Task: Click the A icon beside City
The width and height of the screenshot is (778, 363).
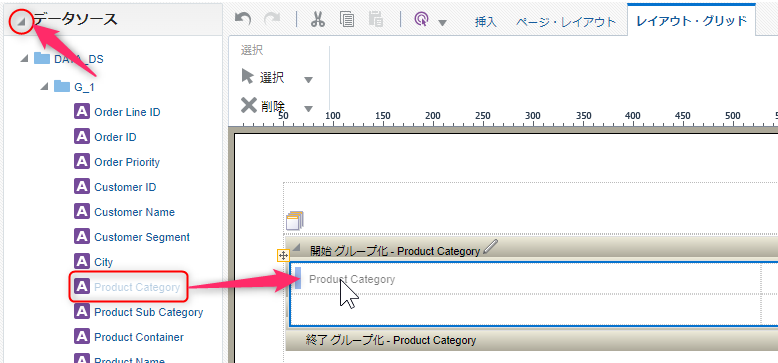Action: point(81,261)
